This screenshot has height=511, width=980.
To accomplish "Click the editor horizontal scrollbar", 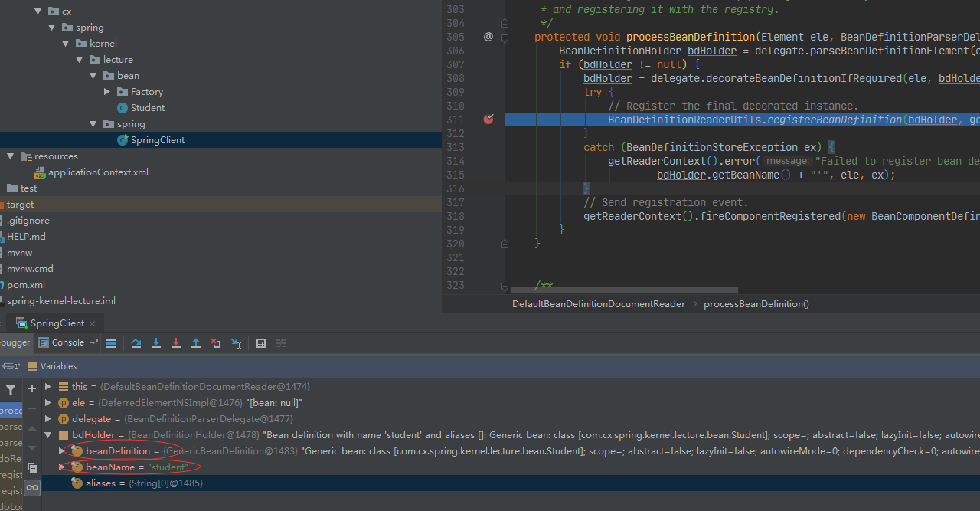I will [x=624, y=290].
